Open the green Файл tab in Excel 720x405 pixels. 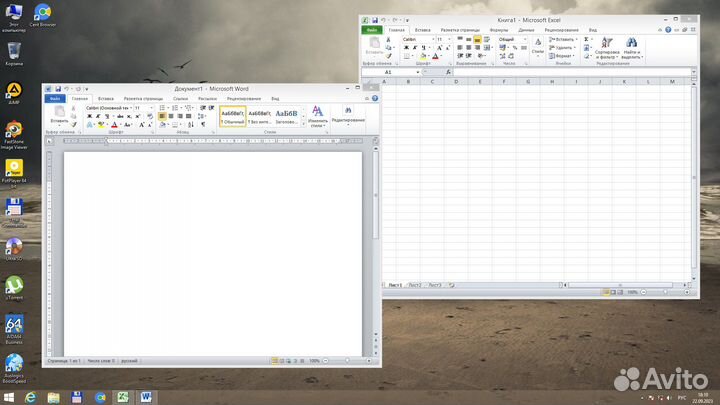tap(371, 30)
